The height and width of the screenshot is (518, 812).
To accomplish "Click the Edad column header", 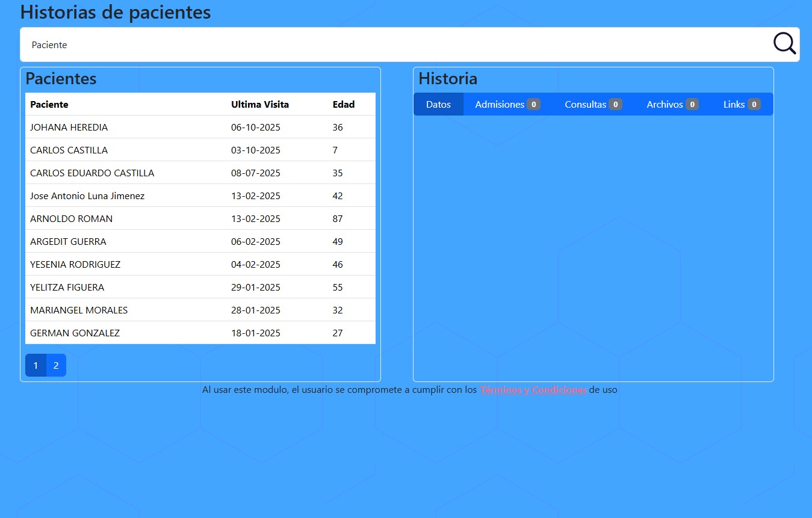I will pos(344,105).
